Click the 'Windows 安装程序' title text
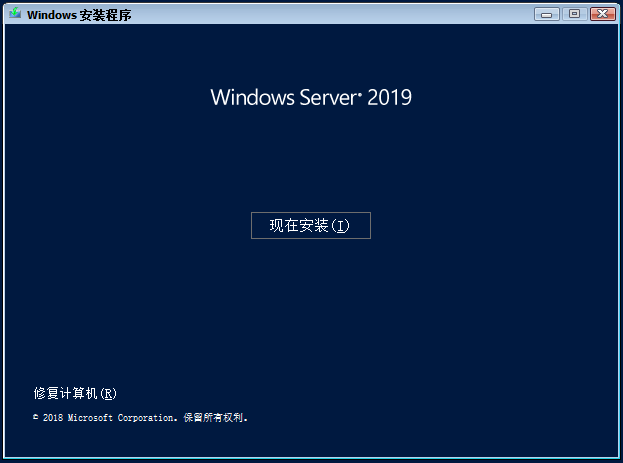Screen dimensions: 623x463 tap(78, 15)
